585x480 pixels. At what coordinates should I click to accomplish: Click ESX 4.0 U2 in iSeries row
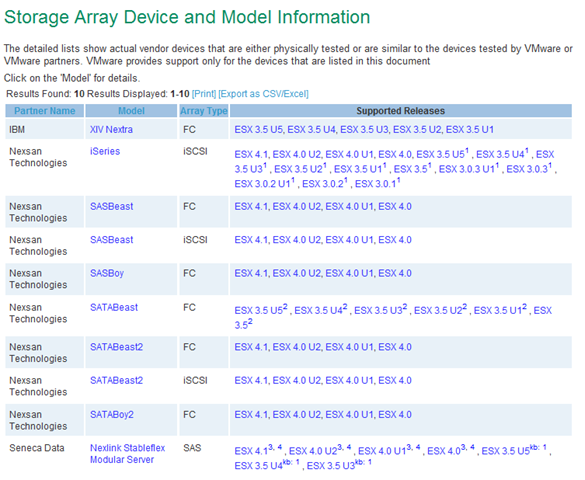[x=297, y=154]
